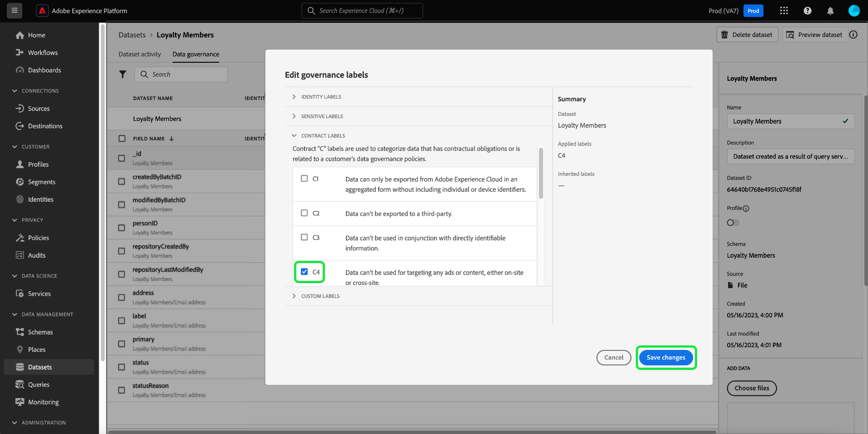Click the Identities fingerprint icon
868x434 pixels.
tap(20, 200)
